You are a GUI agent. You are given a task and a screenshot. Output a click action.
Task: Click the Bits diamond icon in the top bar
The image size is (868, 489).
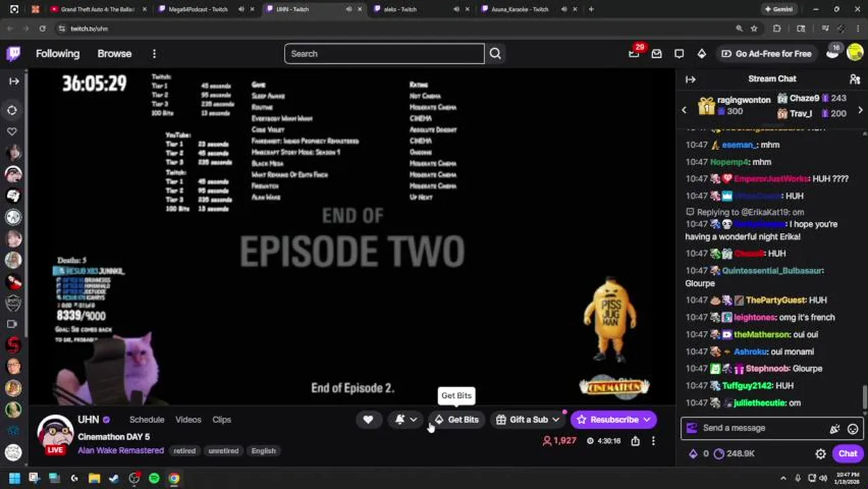pyautogui.click(x=702, y=54)
